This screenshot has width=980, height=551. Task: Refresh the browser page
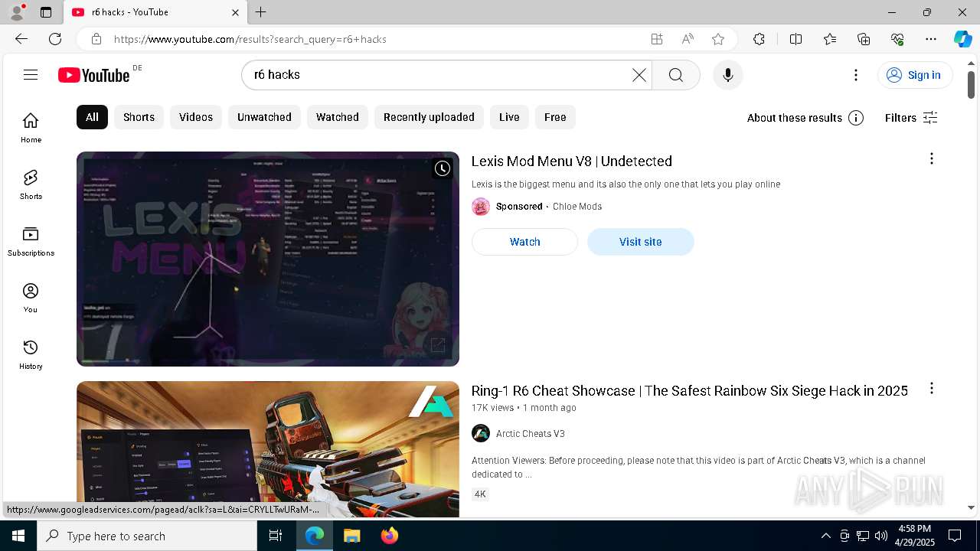(55, 39)
